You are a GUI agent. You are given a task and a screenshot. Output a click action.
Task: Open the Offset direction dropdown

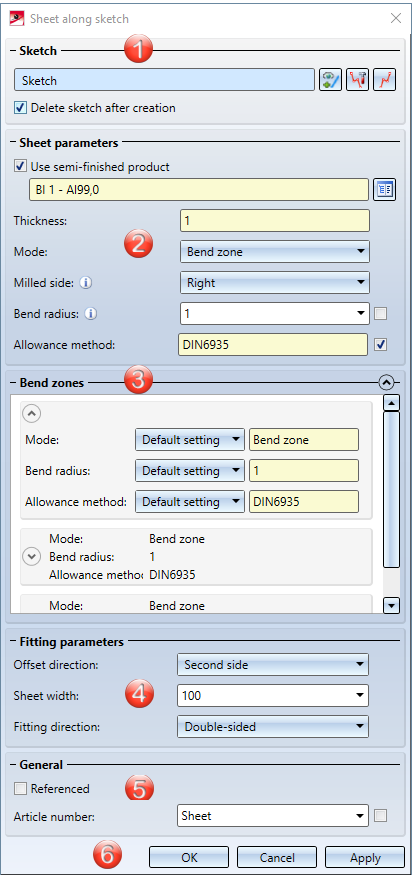(273, 665)
